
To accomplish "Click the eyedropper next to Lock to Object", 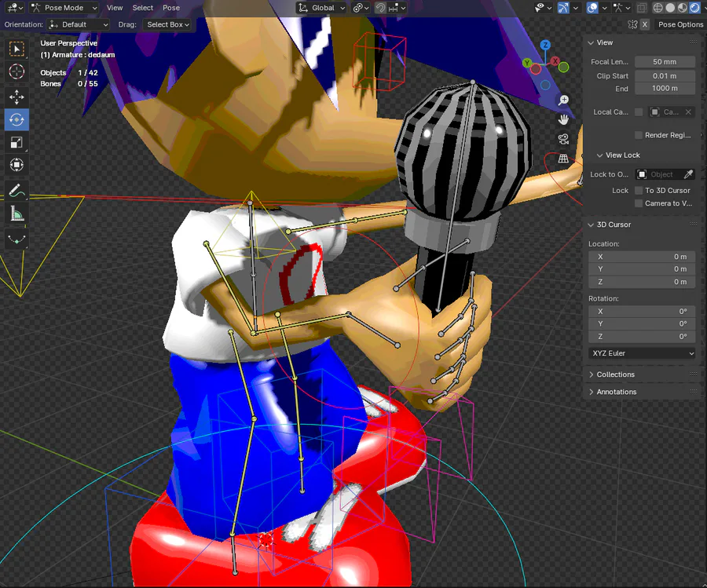I will click(688, 174).
